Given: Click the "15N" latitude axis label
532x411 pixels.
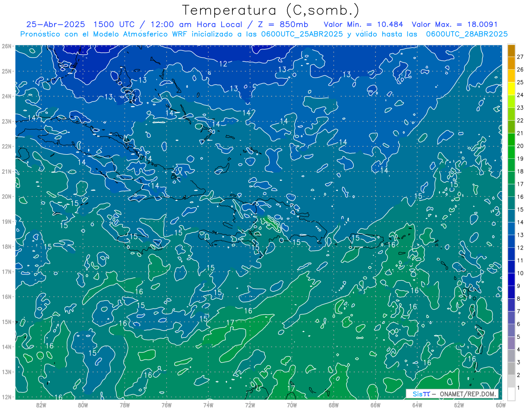Looking at the screenshot, I should (7, 321).
